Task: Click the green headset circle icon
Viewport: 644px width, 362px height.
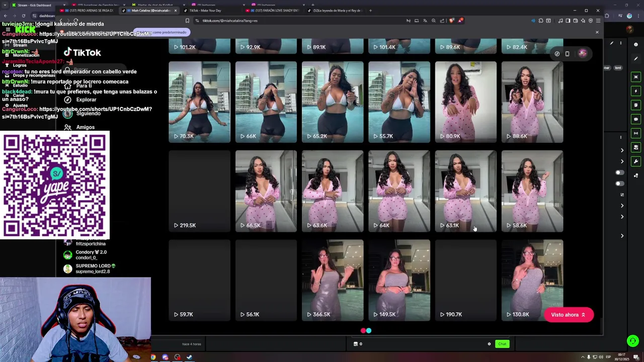Action: click(x=633, y=341)
